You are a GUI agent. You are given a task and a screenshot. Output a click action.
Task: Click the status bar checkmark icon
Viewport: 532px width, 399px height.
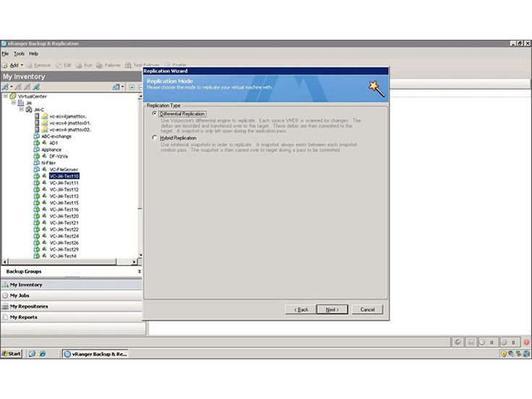(458, 343)
